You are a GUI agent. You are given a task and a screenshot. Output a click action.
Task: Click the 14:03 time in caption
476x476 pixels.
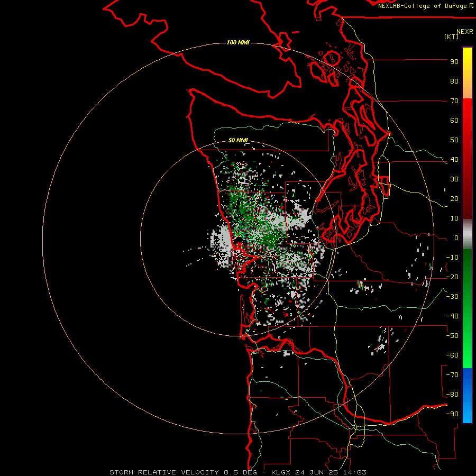point(355,472)
